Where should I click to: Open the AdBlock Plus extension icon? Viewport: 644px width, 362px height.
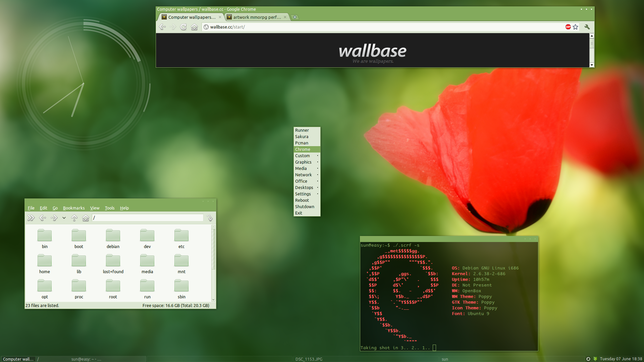point(568,27)
